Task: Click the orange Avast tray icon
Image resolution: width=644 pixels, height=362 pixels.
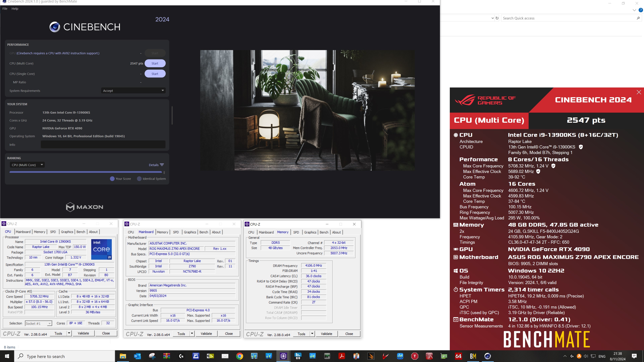Action: coord(579,356)
